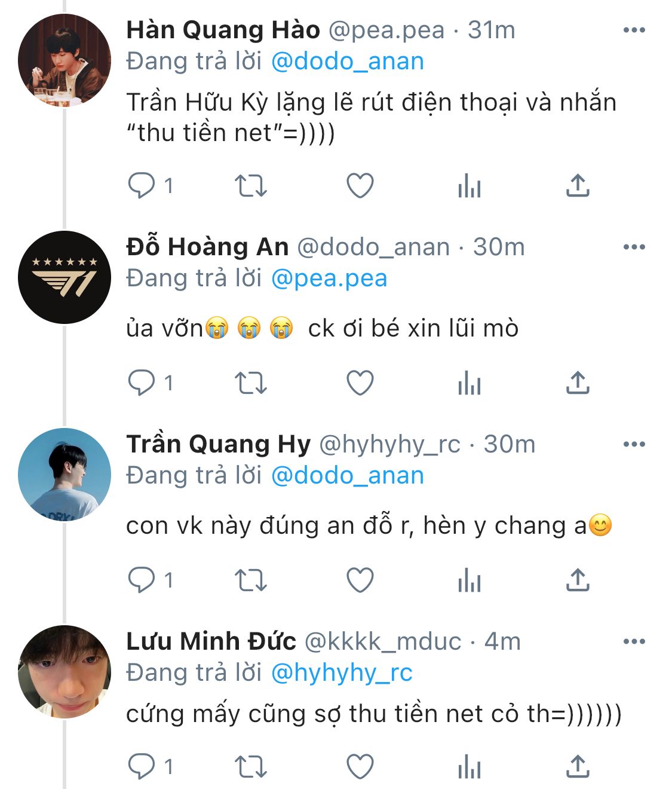Open the @hyhyhy_rc mention link
This screenshot has width=672, height=789.
(x=342, y=673)
